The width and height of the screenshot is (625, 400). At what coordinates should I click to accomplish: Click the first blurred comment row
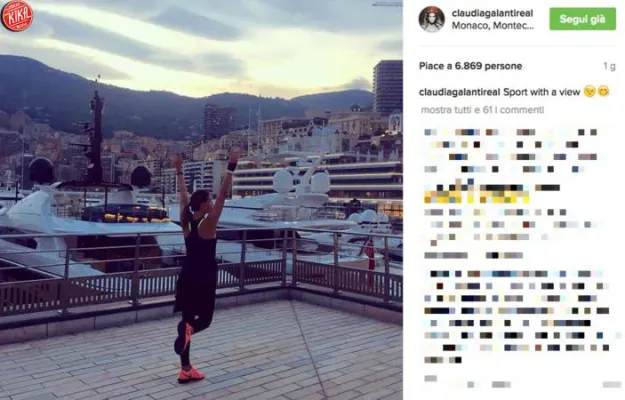510,132
